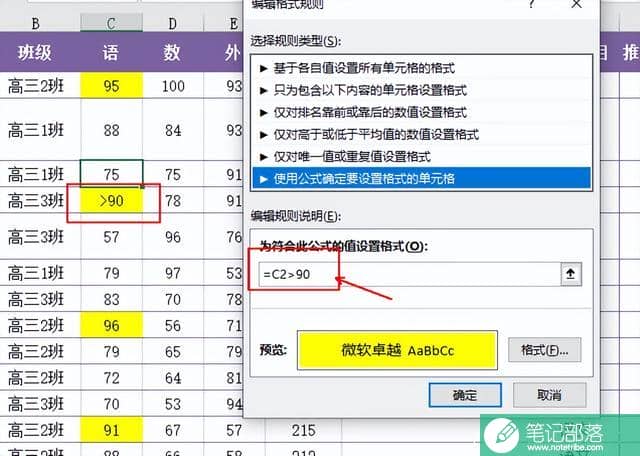Viewport: 640px width, 456px height.
Task: Click the yellow 微软卓越 AaBbCc preview
Action: (397, 350)
